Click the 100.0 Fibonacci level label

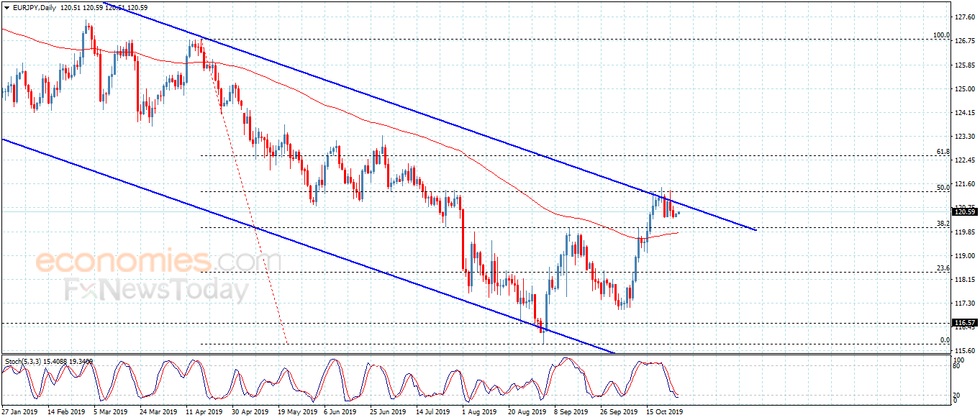coord(941,35)
